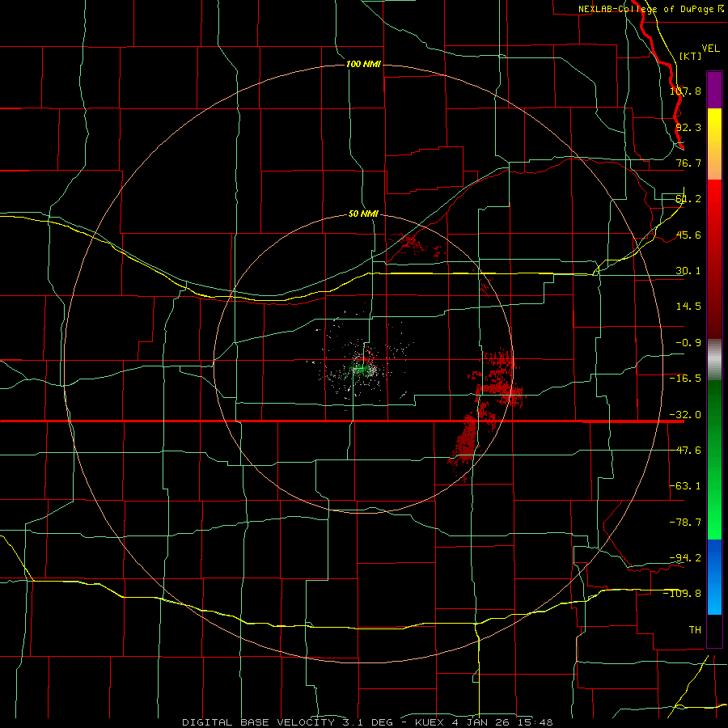Click the -32.0 legend value
The height and width of the screenshot is (728, 728).
[685, 415]
